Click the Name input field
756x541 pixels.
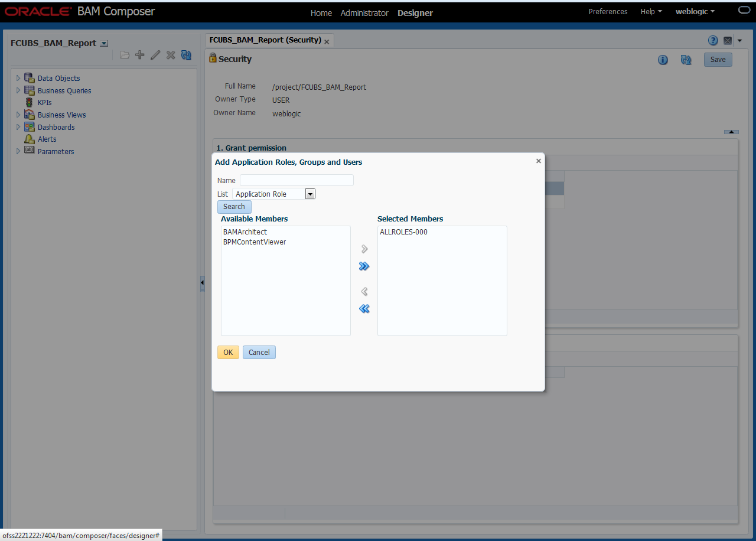[296, 180]
